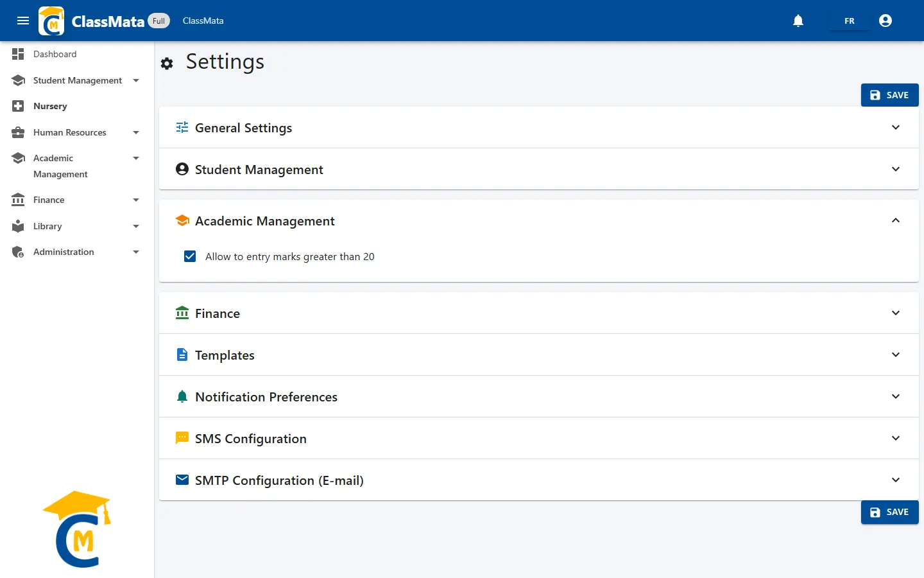Open the Finance sidebar menu
Viewport: 924px width, 578px height.
coord(77,200)
